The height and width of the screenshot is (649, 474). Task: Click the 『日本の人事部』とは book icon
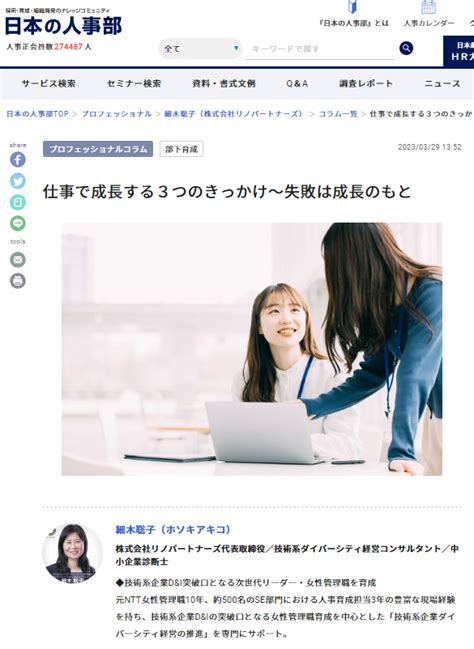point(352,7)
